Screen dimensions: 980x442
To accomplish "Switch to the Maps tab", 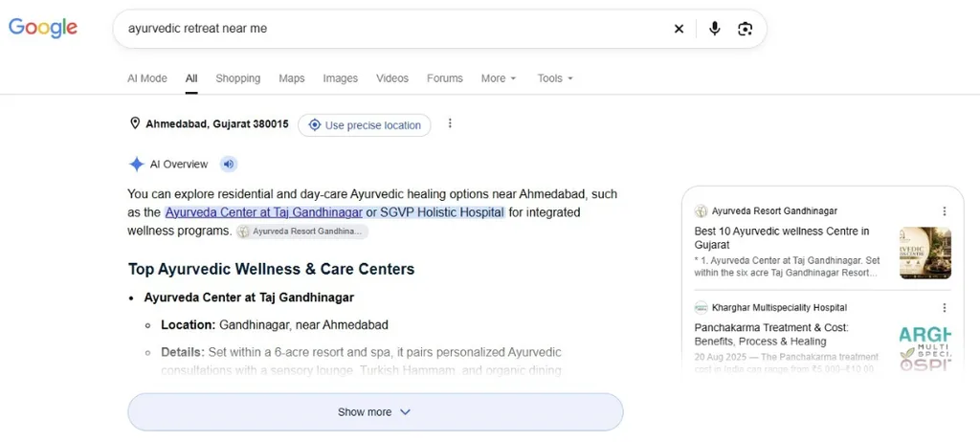I will pyautogui.click(x=292, y=78).
